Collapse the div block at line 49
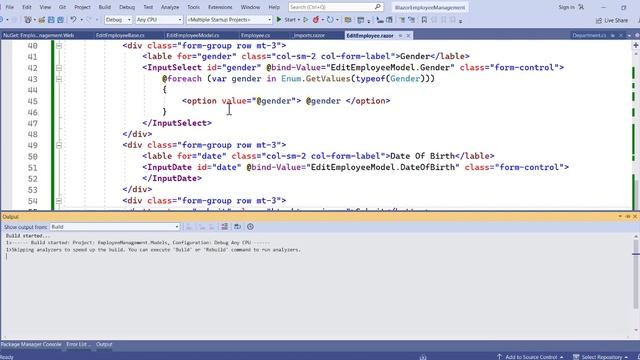Image resolution: width=640 pixels, height=360 pixels. 59,145
